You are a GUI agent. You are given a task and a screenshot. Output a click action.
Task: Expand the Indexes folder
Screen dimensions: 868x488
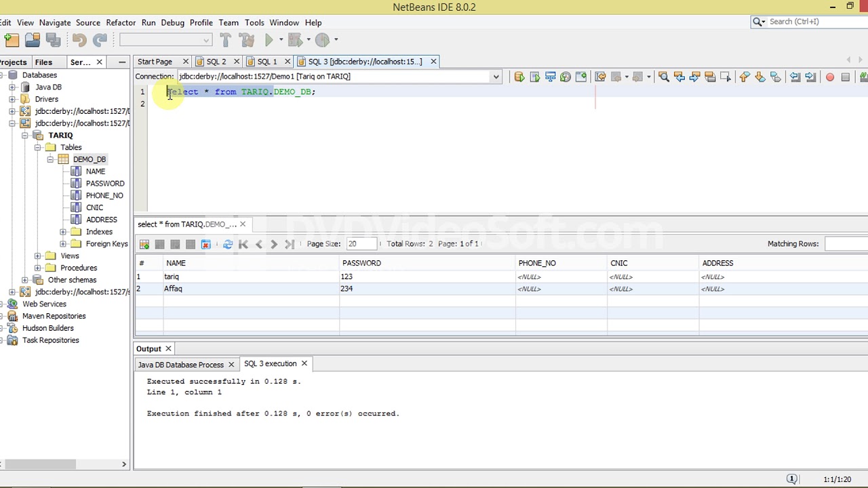click(x=63, y=232)
